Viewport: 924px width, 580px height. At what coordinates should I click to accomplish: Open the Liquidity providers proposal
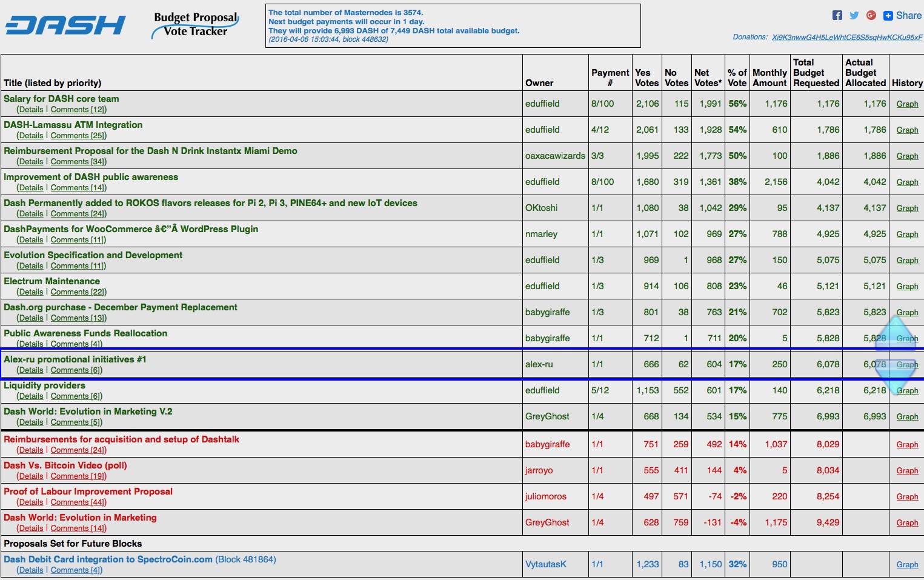pyautogui.click(x=45, y=385)
